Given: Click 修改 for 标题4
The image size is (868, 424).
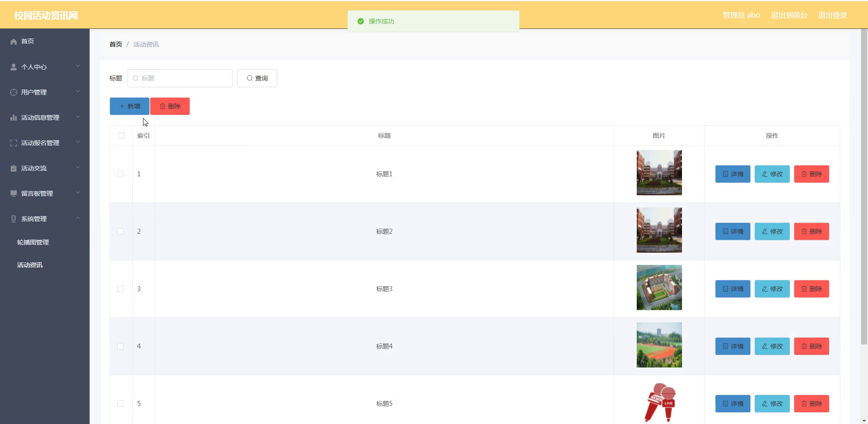Looking at the screenshot, I should pos(772,346).
